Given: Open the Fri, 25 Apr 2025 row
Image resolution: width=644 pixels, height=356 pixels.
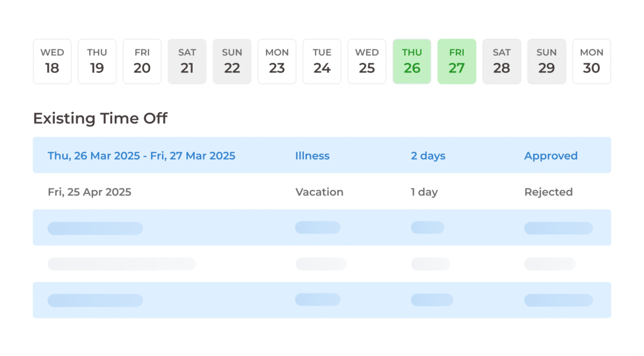Looking at the screenshot, I should click(x=89, y=192).
